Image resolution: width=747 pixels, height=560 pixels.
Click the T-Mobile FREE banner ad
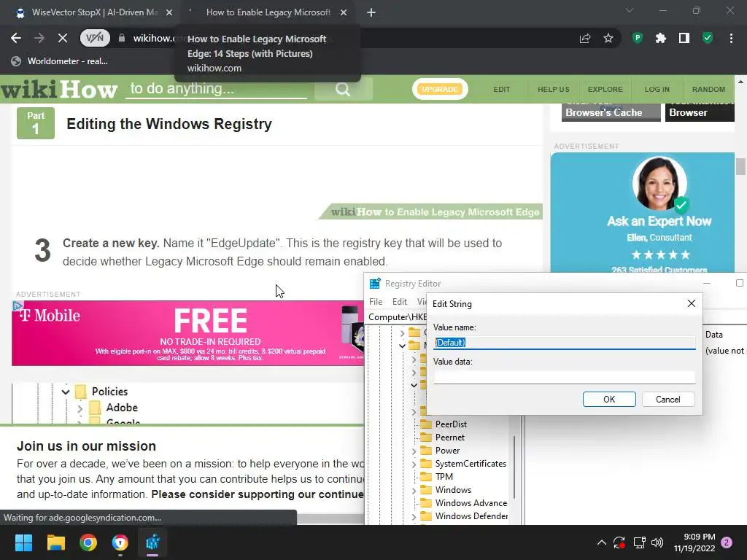[187, 332]
